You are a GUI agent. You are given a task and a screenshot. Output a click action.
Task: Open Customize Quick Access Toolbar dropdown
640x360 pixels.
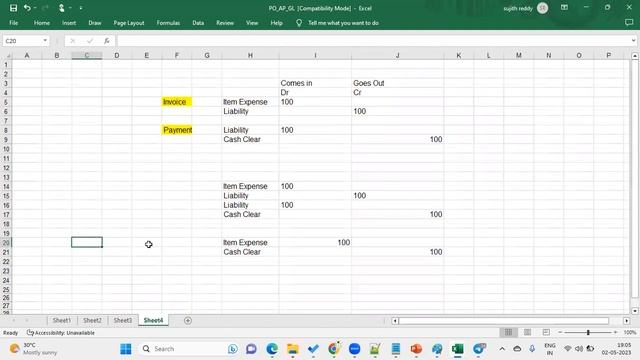pyautogui.click(x=81, y=8)
